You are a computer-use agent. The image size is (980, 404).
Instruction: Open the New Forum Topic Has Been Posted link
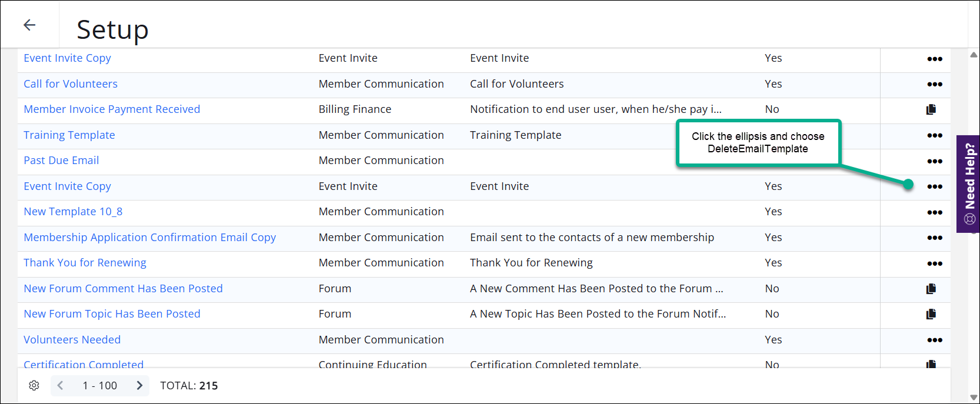pyautogui.click(x=112, y=314)
